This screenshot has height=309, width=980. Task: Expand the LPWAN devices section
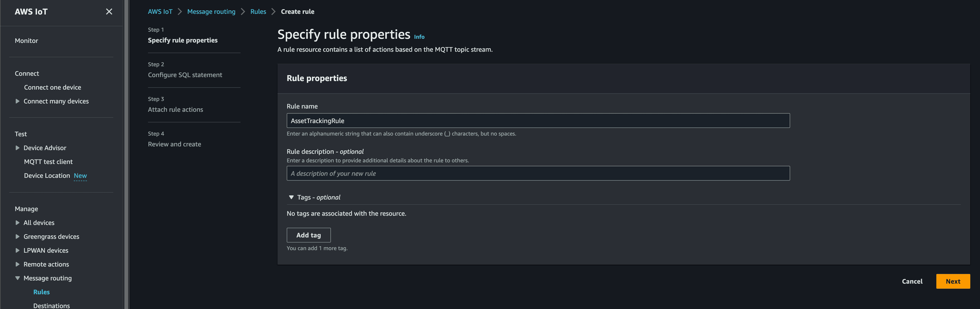tap(18, 250)
